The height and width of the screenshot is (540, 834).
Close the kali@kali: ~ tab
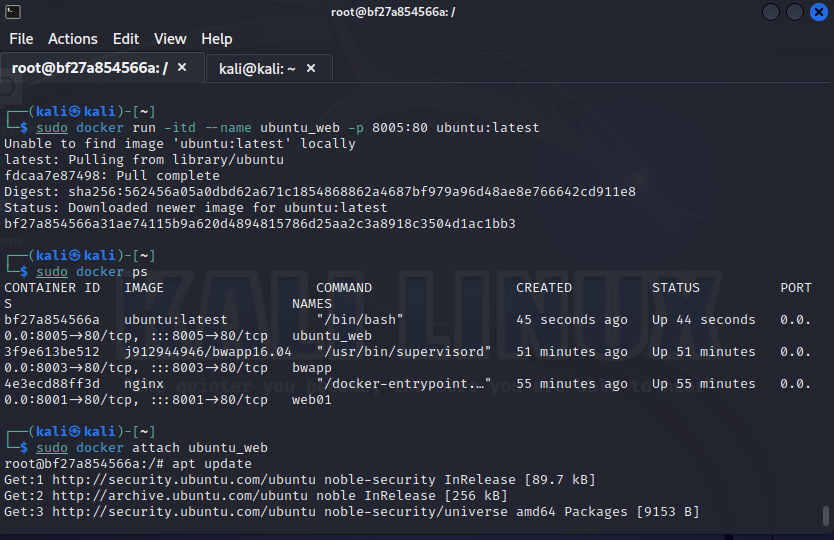point(311,68)
